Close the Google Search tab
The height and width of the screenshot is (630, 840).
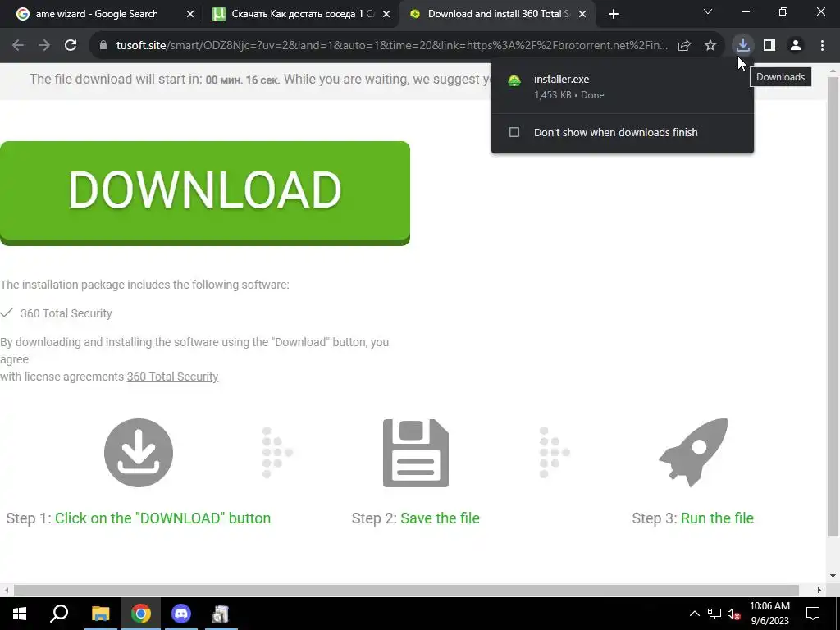190,14
